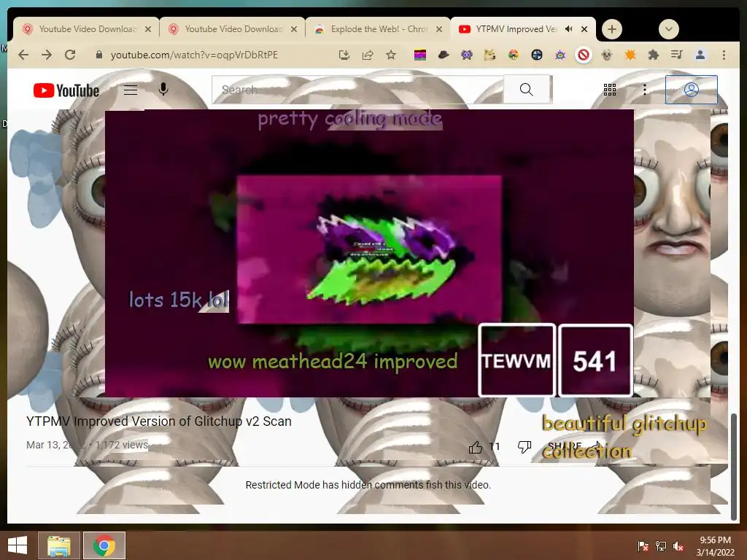Focus the YouTube search field
747x560 pixels.
click(357, 89)
